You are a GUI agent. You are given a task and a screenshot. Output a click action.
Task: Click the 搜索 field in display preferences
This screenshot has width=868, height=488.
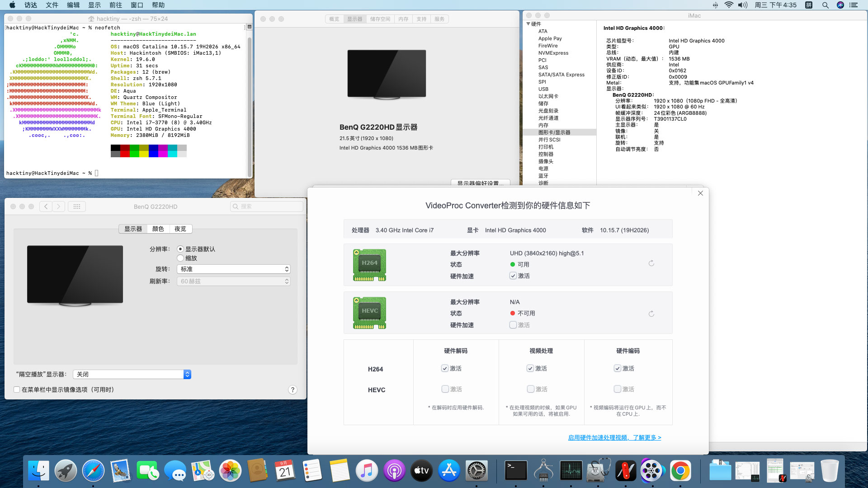[x=267, y=206]
